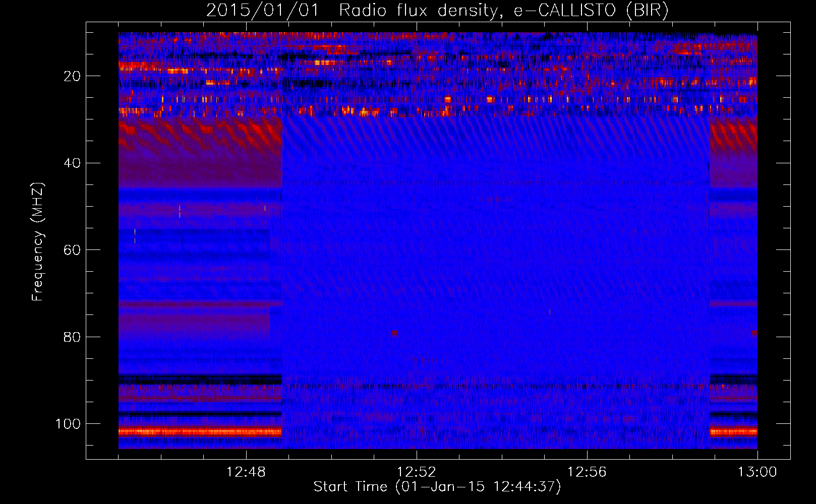
Task: Click the 80 MHz frequency tick label
Action: click(x=72, y=337)
